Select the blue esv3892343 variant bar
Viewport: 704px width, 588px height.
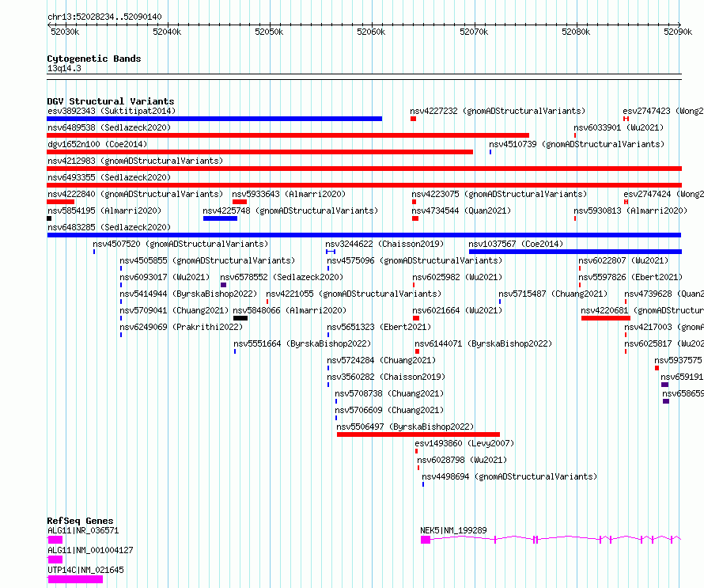(214, 119)
